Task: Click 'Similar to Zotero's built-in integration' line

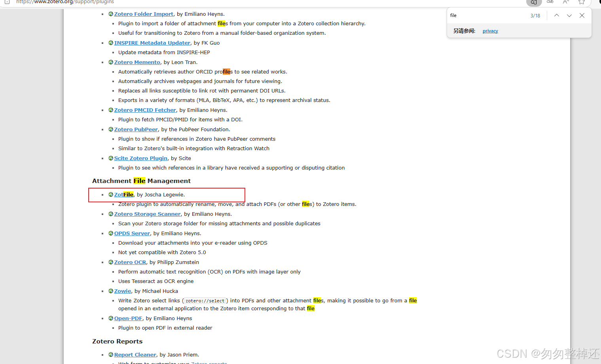Action: click(194, 148)
